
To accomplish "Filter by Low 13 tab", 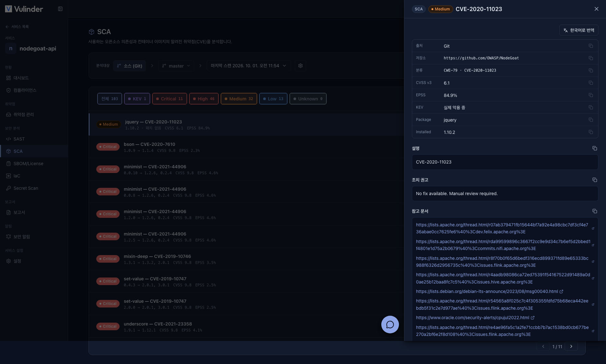I will [273, 99].
